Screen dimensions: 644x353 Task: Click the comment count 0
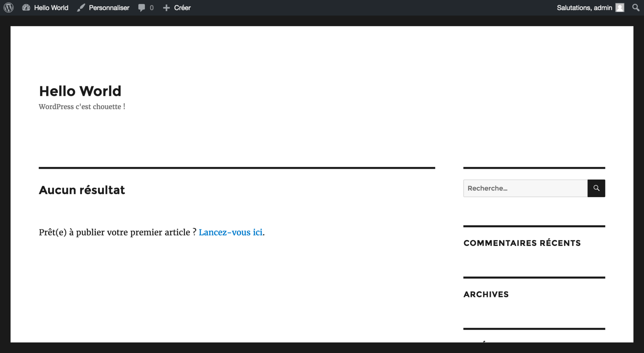152,8
